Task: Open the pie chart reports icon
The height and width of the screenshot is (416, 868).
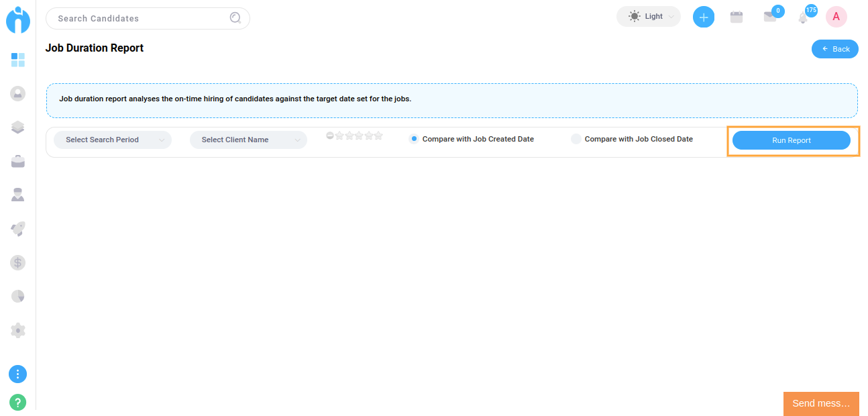Action: coord(18,296)
